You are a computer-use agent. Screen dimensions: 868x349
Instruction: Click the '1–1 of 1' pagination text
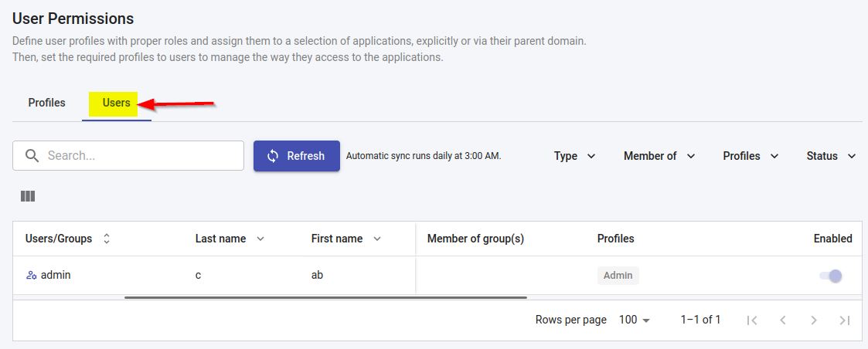[700, 320]
